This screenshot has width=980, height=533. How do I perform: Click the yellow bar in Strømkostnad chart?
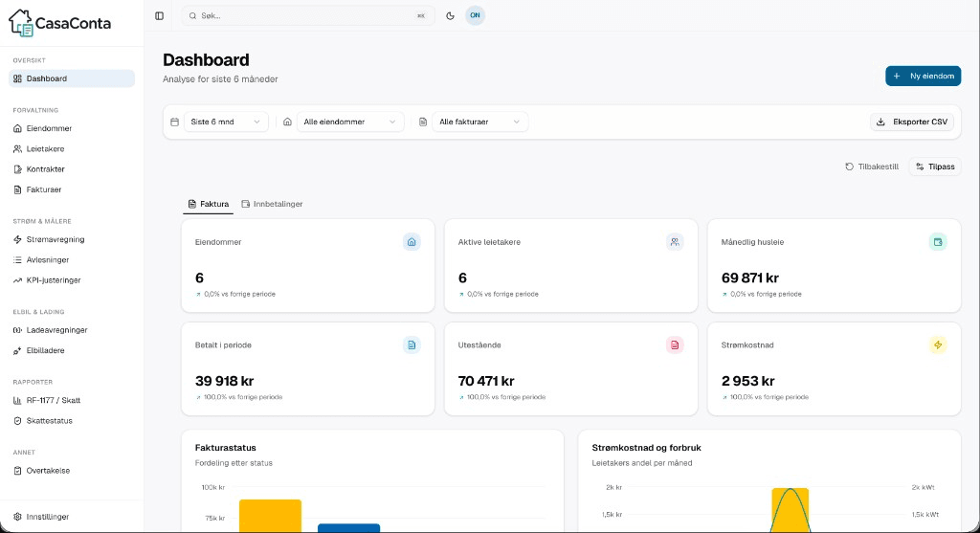(x=790, y=510)
